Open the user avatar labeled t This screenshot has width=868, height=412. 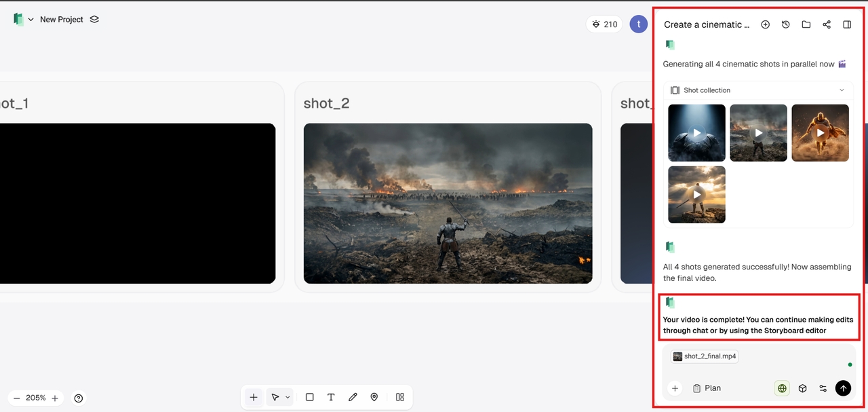tap(638, 24)
